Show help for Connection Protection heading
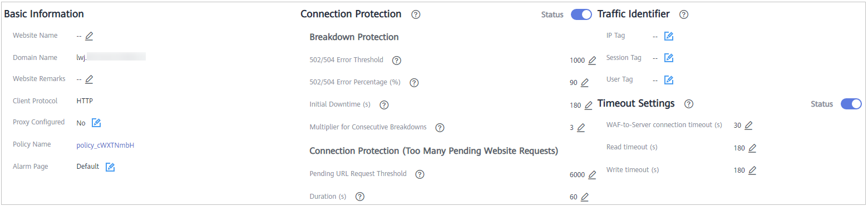This screenshot has width=868, height=206. pos(416,15)
